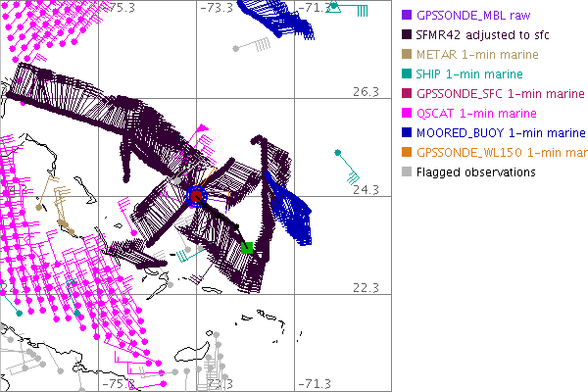Image resolution: width=588 pixels, height=392 pixels.
Task: Click the 22.3 latitude grid label
Action: [366, 287]
